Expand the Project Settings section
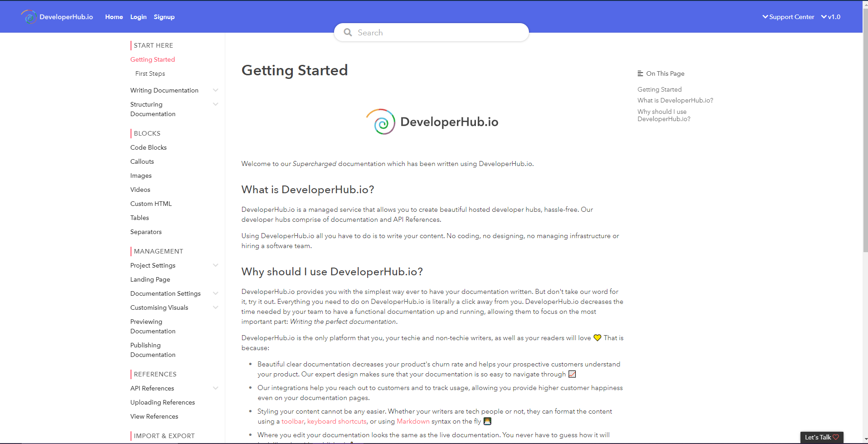 pos(216,265)
